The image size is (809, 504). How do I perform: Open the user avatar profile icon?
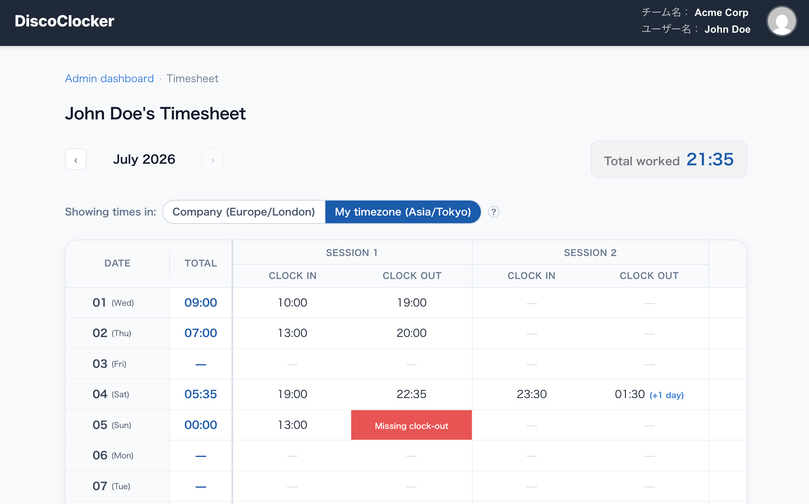[x=782, y=21]
